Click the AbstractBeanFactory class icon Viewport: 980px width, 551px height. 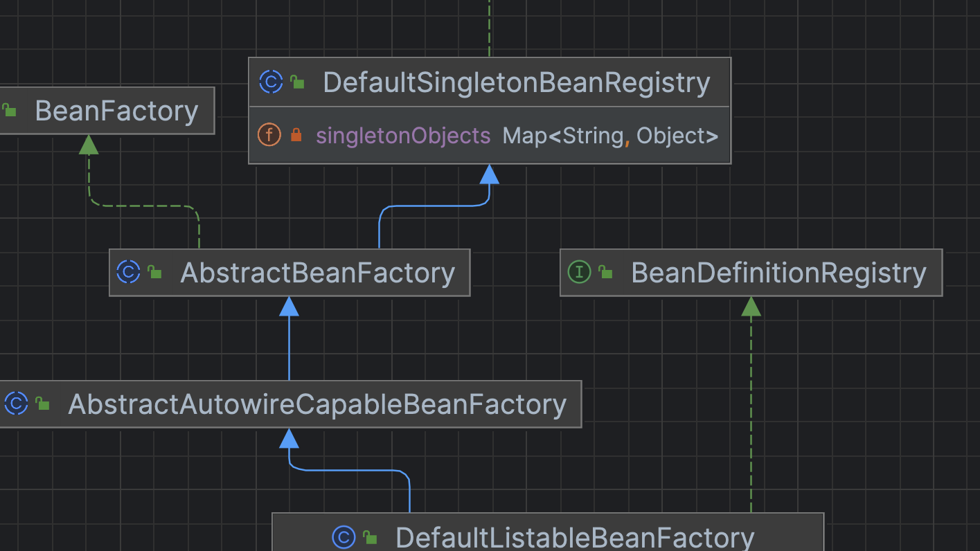pyautogui.click(x=128, y=272)
